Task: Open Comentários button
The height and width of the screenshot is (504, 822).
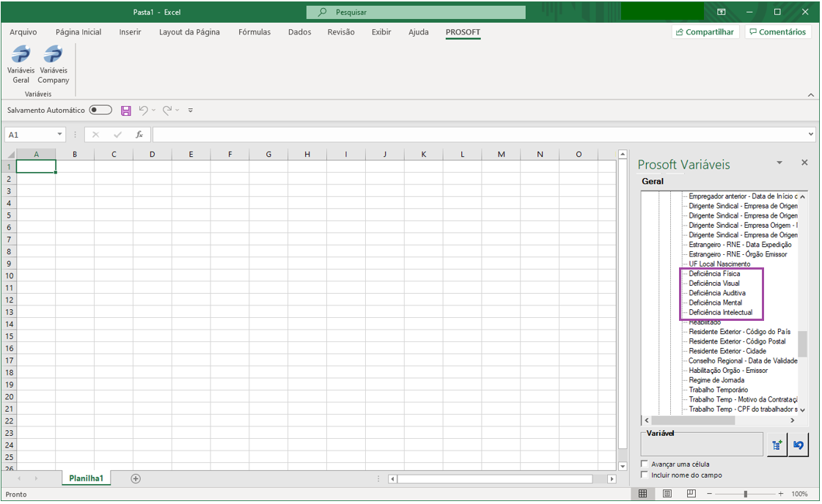Action: [x=777, y=32]
